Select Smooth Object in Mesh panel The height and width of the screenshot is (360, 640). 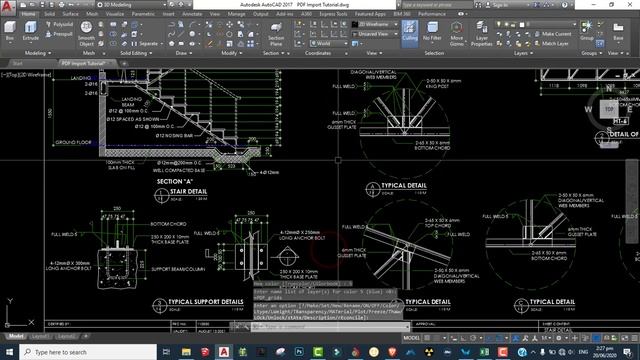click(86, 33)
